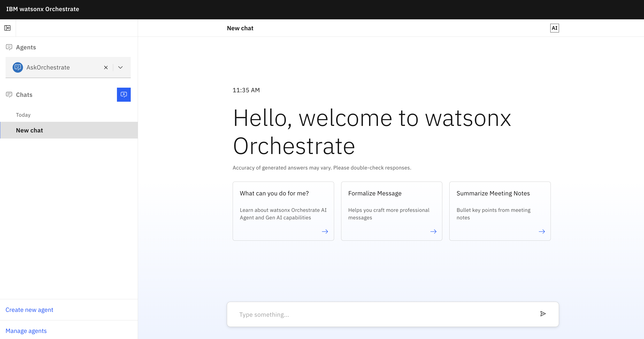Image resolution: width=644 pixels, height=339 pixels.
Task: Click the Hello welcome heading
Action: pyautogui.click(x=372, y=132)
